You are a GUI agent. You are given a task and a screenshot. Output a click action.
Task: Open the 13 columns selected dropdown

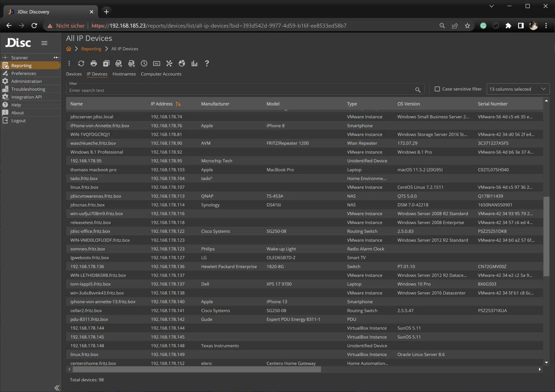click(518, 89)
